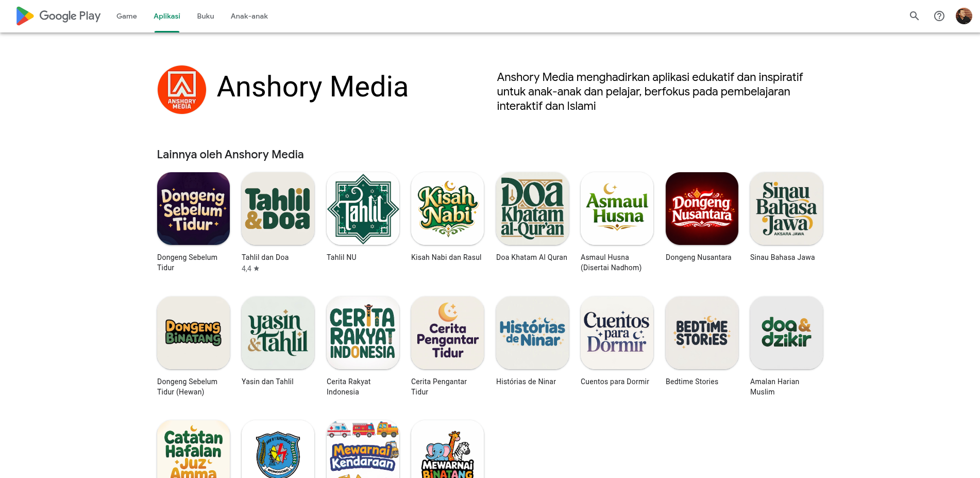Viewport: 980px width, 478px height.
Task: Switch to the Game tab
Action: 126,16
